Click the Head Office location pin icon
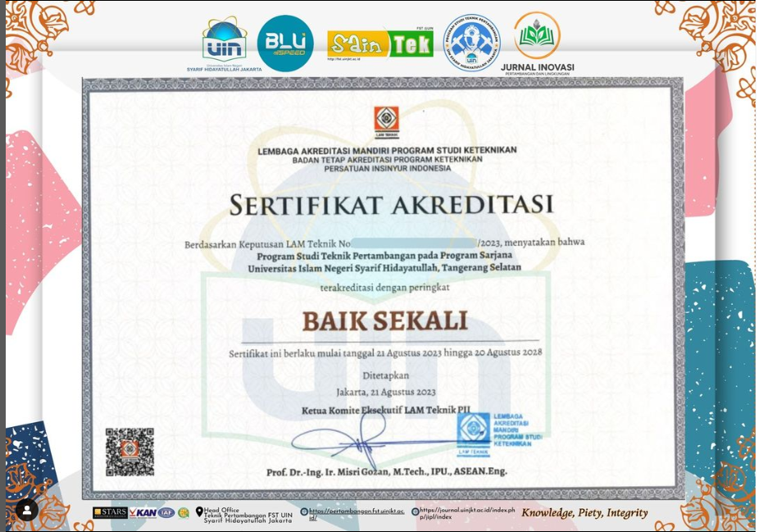This screenshot has width=758, height=532. (199, 512)
